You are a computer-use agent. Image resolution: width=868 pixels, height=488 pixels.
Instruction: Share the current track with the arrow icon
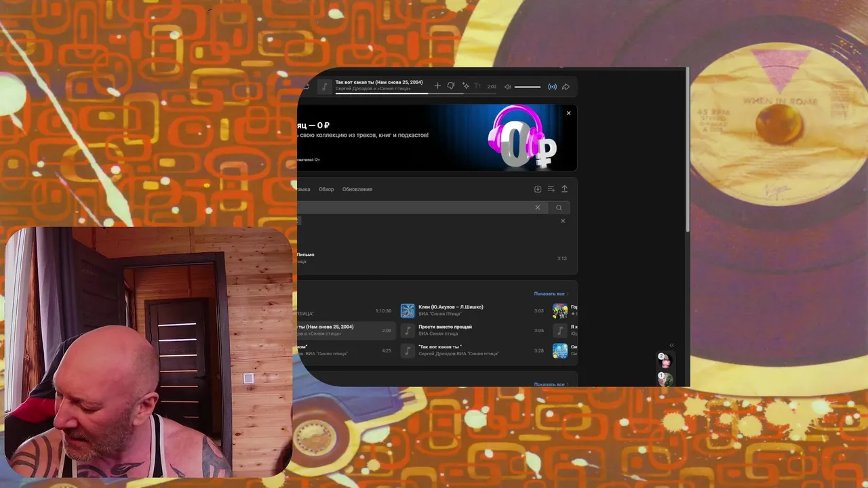coord(566,87)
